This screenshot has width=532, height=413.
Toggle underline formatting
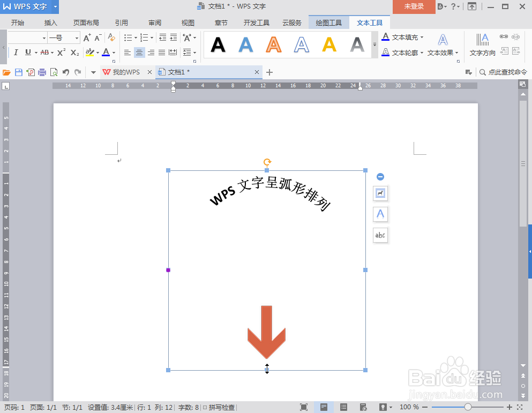(x=28, y=52)
